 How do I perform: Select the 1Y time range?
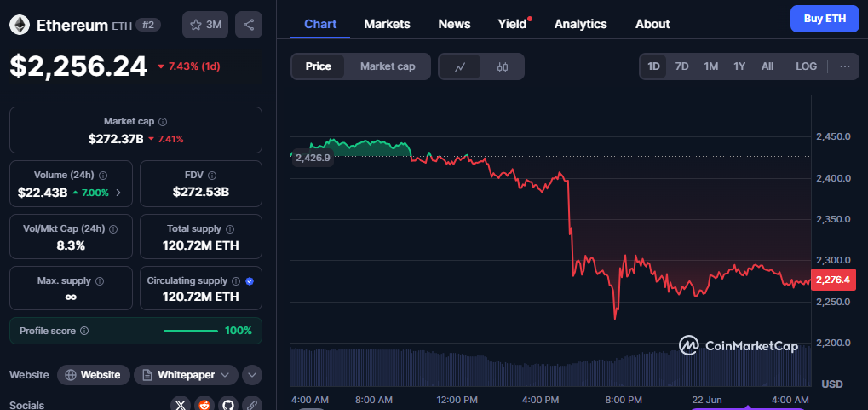click(x=739, y=66)
